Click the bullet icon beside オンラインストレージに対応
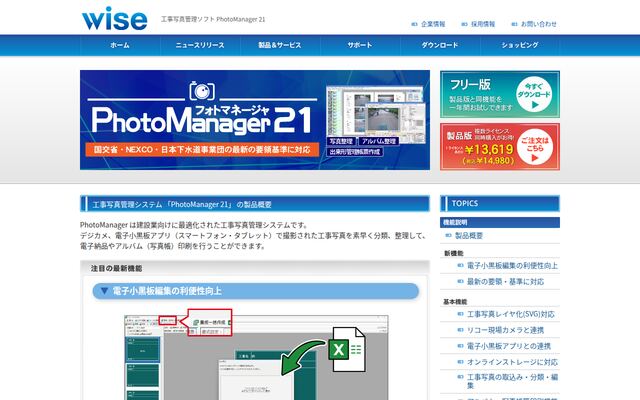 click(x=460, y=362)
